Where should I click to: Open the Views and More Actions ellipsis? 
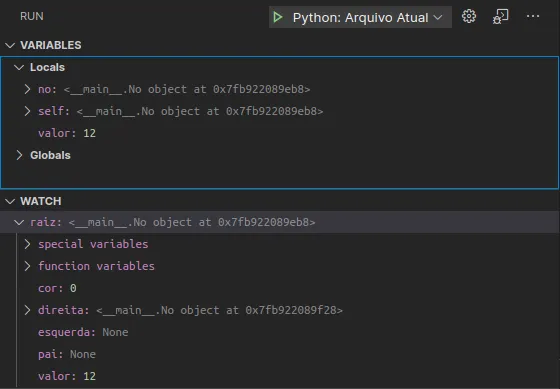(x=533, y=16)
